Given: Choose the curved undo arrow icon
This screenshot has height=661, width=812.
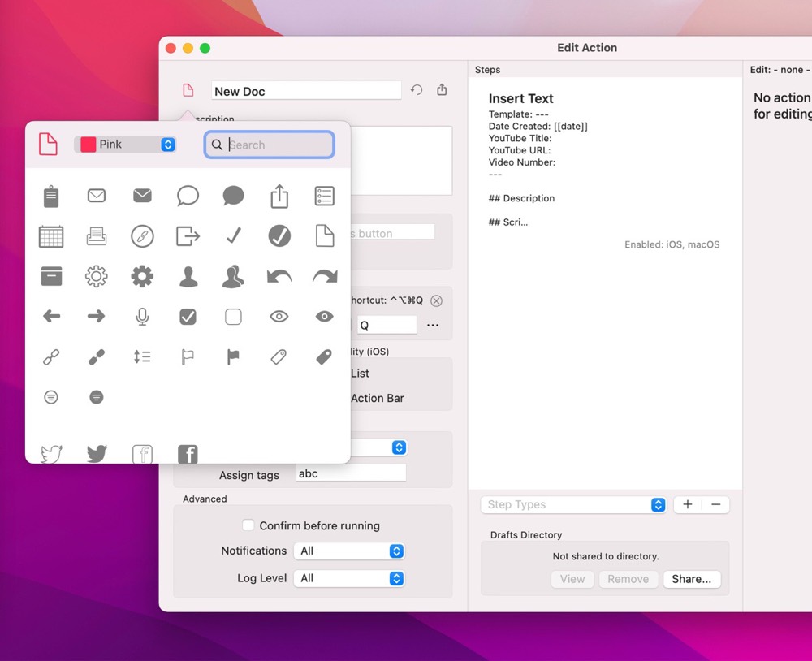Looking at the screenshot, I should click(x=279, y=276).
